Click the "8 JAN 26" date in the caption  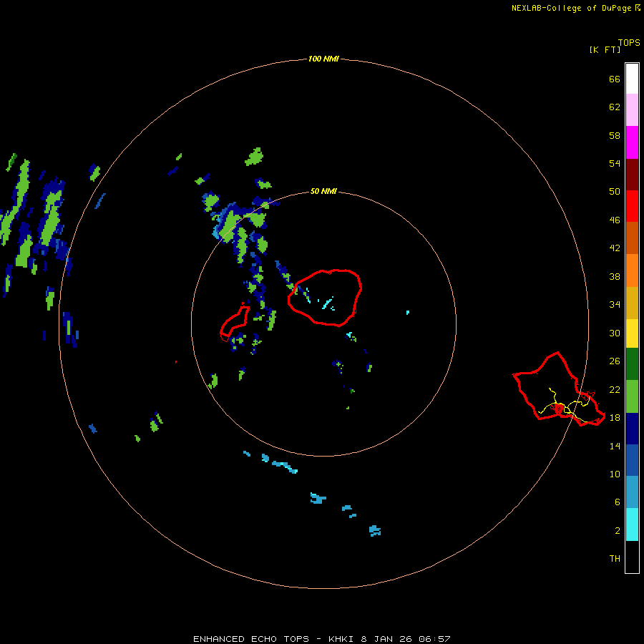pos(387,639)
